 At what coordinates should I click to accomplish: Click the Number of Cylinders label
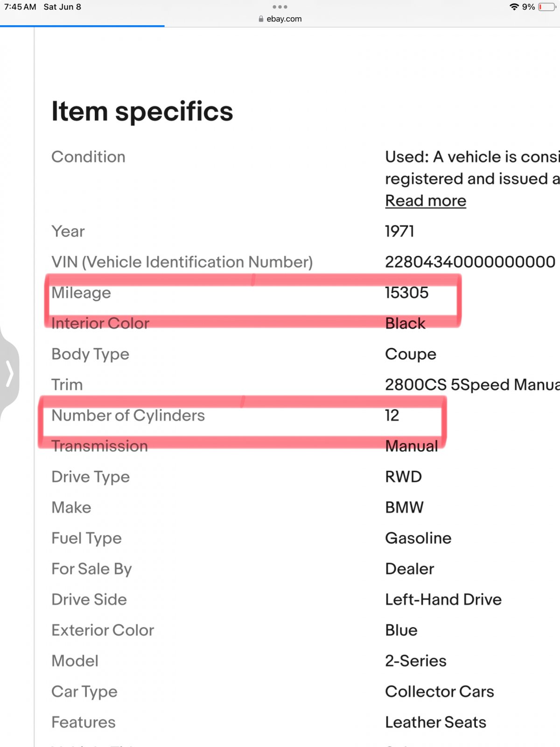[x=128, y=416]
